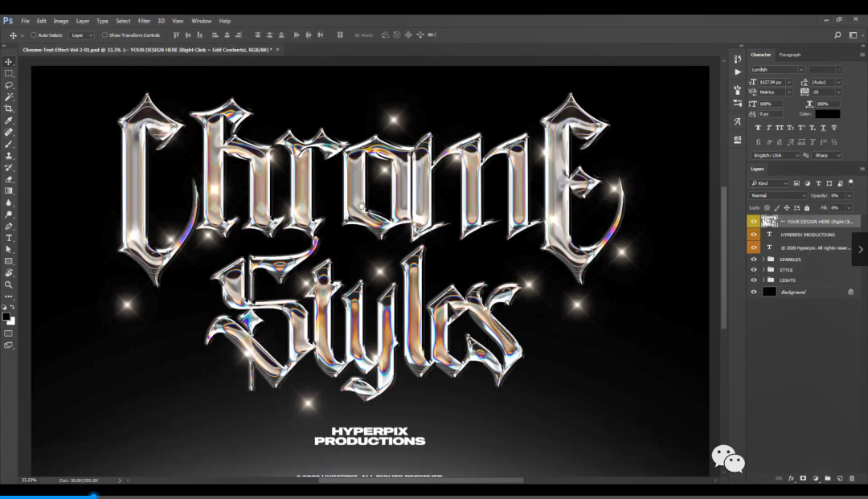This screenshot has width=868, height=499.
Task: Hide the YOUR DESIGN HERE layer
Action: coord(753,221)
